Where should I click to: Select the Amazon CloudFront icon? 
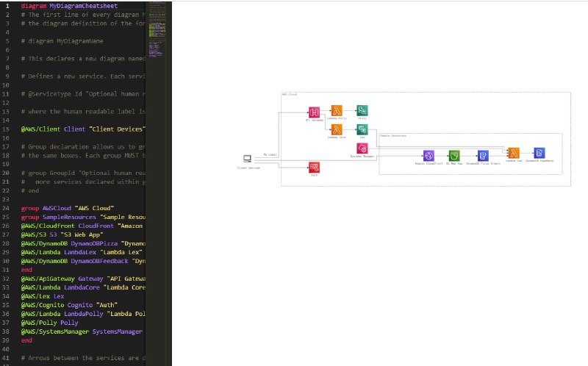pyautogui.click(x=429, y=156)
